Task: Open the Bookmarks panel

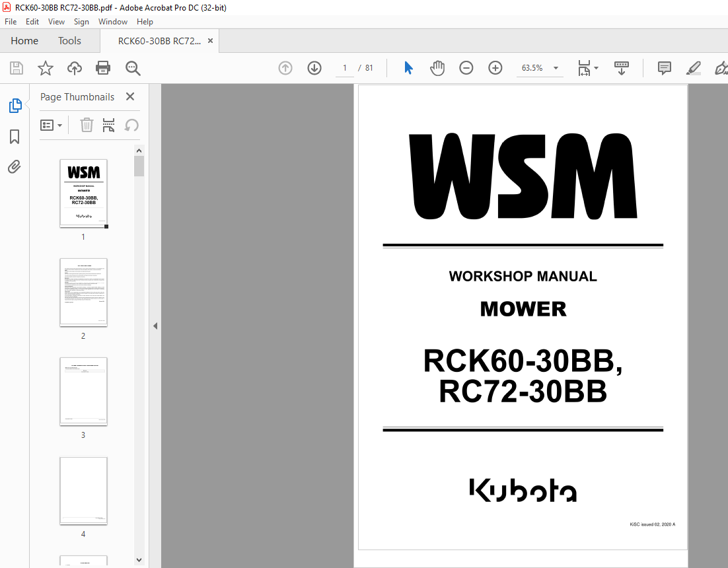Action: pyautogui.click(x=15, y=137)
